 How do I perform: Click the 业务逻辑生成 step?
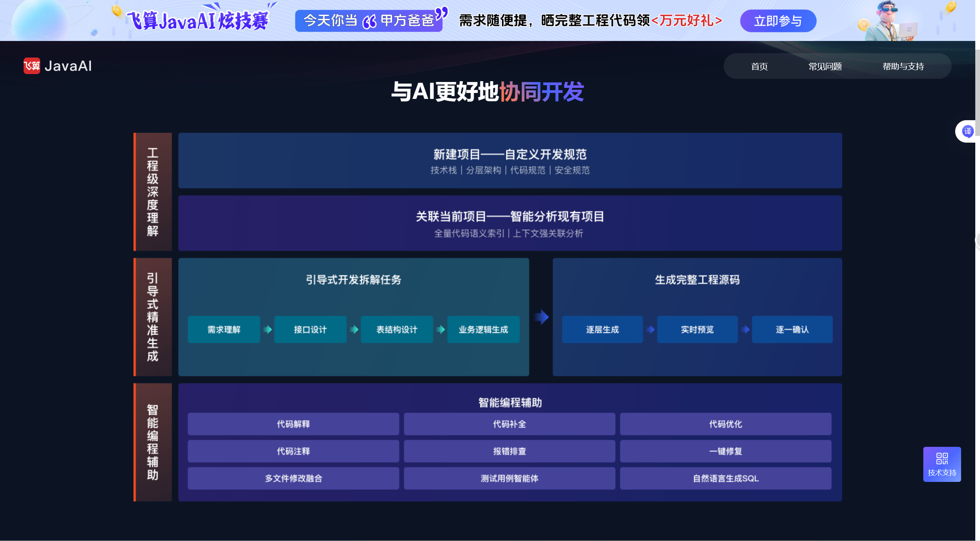click(484, 329)
